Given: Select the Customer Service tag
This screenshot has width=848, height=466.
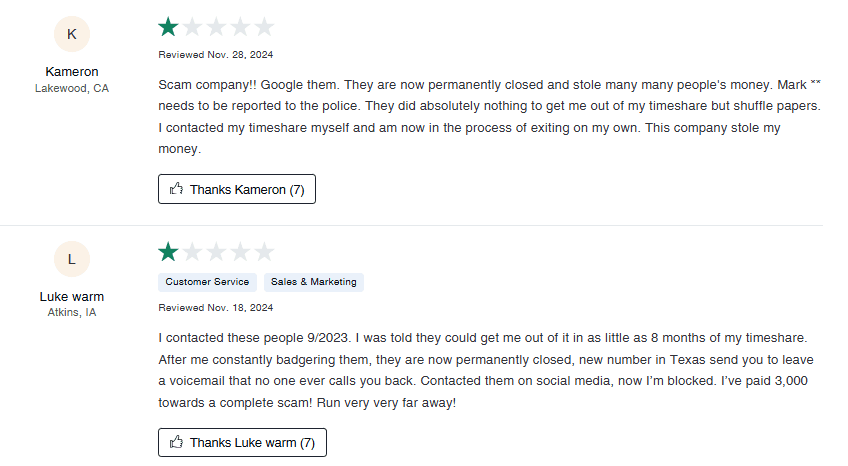Looking at the screenshot, I should pos(207,282).
